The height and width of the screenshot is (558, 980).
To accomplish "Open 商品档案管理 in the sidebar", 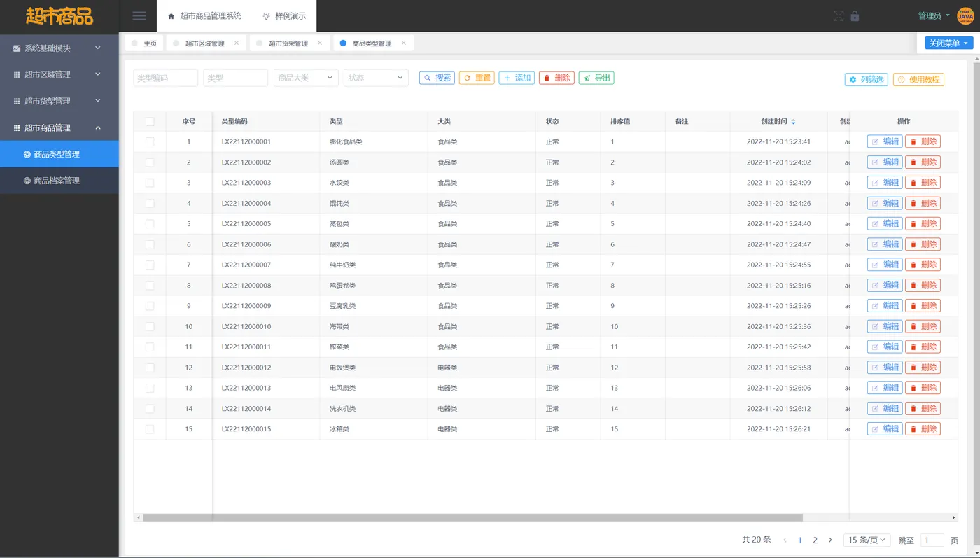I will (59, 181).
